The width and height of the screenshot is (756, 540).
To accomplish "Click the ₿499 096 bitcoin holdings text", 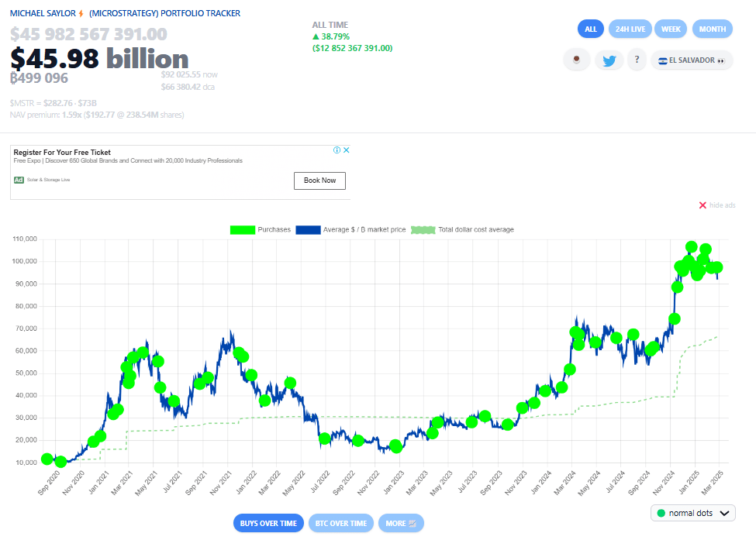I will [39, 78].
